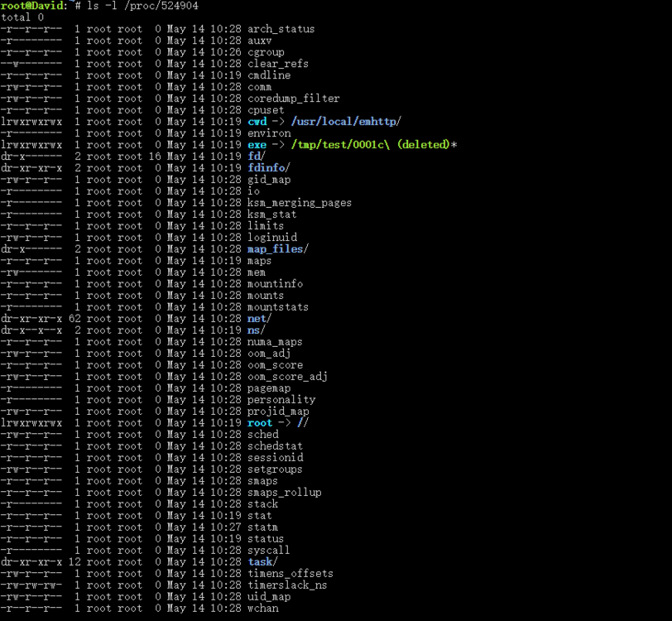Viewport: 672px width, 621px height.
Task: Click the map_files/ directory name
Action: tap(278, 249)
